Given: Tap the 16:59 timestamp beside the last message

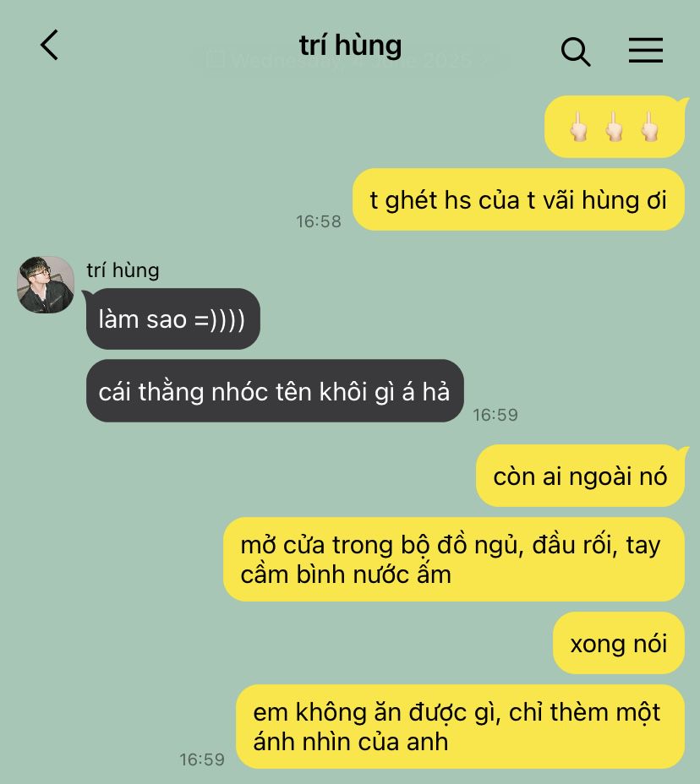Looking at the screenshot, I should click(202, 759).
